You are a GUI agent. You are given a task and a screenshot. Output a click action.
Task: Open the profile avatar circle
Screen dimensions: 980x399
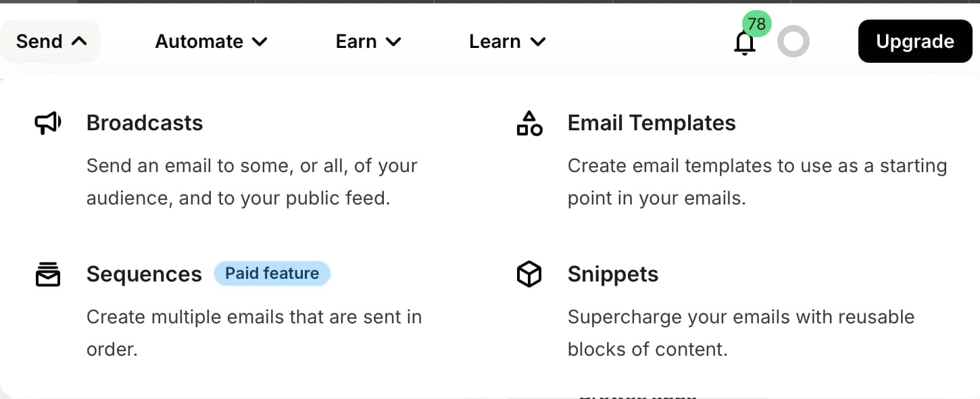(x=793, y=42)
